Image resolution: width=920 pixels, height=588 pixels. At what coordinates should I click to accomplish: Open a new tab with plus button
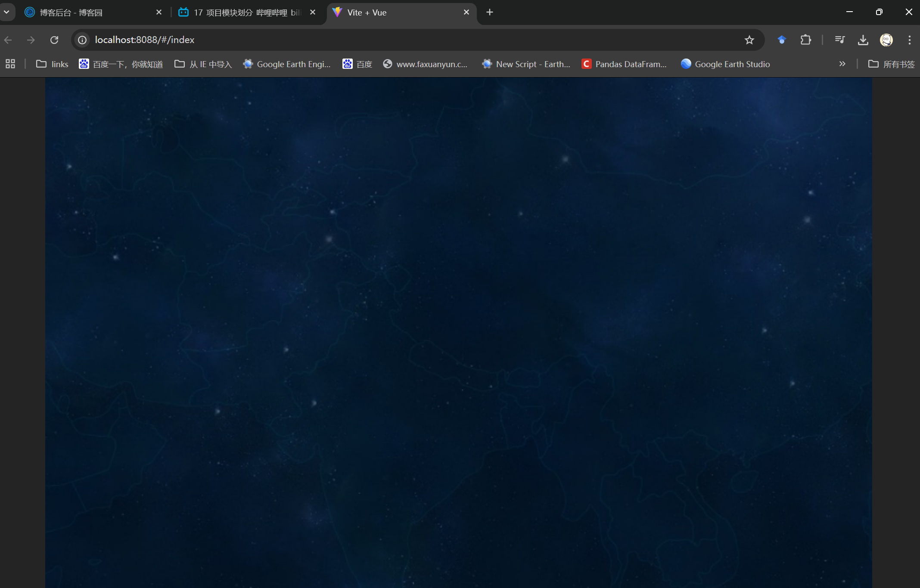[490, 12]
